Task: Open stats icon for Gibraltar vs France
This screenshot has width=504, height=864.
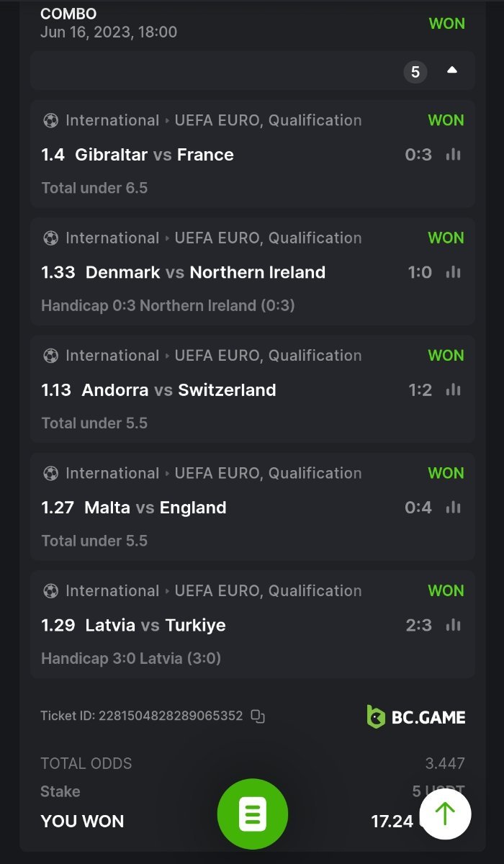Action: [x=453, y=154]
